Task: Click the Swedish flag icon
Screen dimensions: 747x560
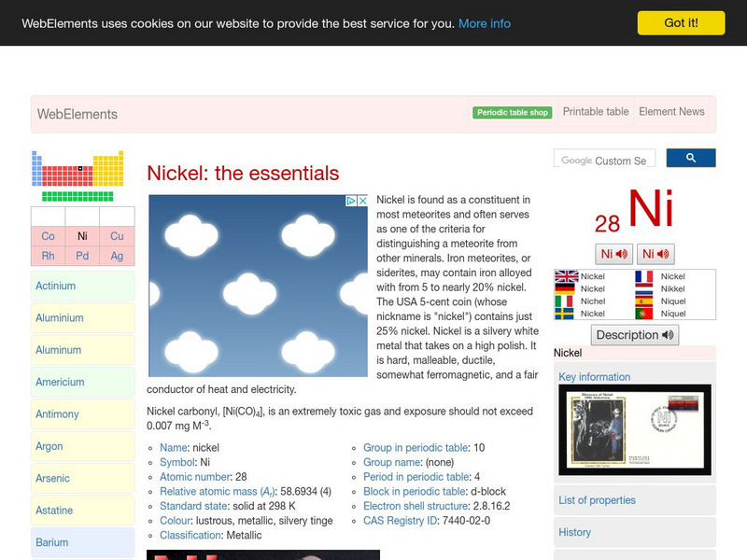Action: point(564,314)
